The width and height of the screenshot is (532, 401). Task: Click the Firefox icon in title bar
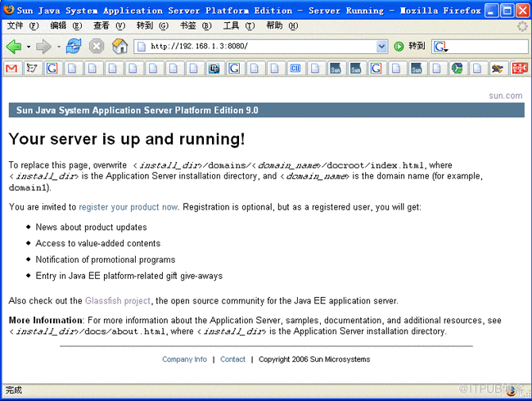click(x=9, y=10)
